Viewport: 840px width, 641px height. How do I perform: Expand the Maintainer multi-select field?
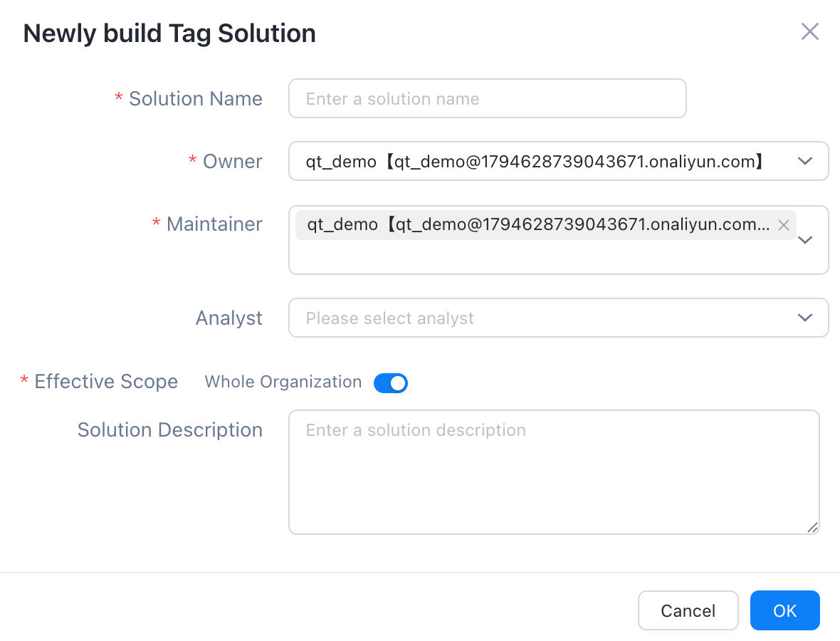point(558,240)
